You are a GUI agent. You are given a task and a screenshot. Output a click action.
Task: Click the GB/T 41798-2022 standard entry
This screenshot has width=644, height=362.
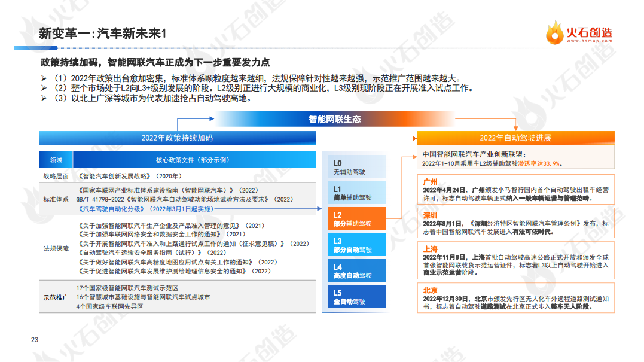(x=185, y=200)
